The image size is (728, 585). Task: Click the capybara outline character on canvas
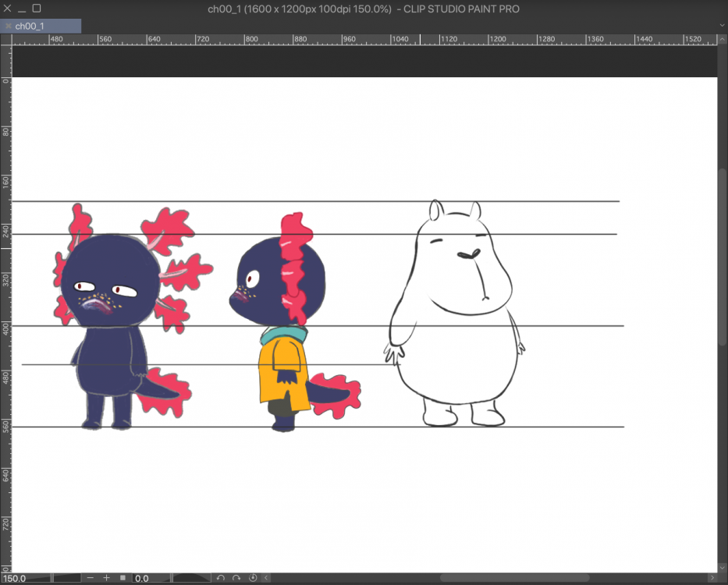[x=455, y=314]
